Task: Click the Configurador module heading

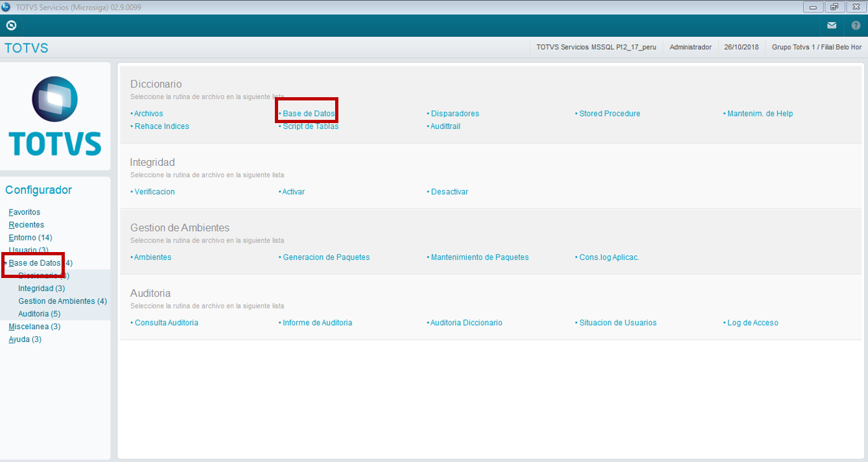Action: tap(39, 190)
